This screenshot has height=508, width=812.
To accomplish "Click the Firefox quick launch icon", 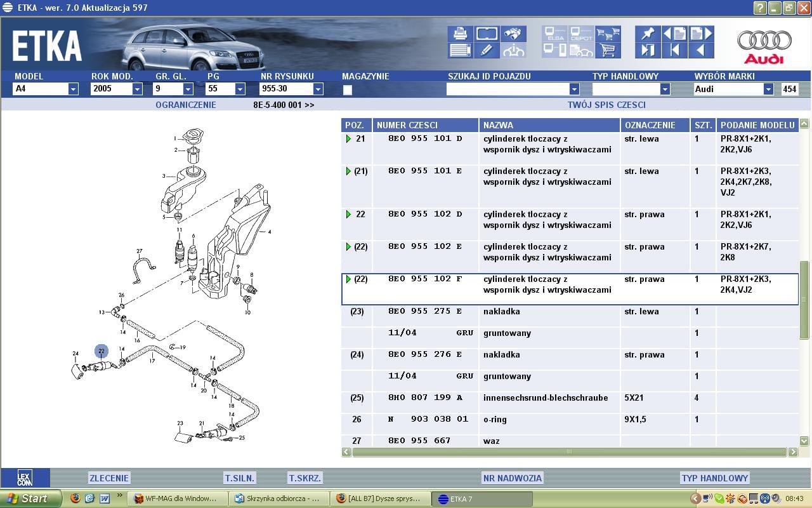I will [75, 498].
